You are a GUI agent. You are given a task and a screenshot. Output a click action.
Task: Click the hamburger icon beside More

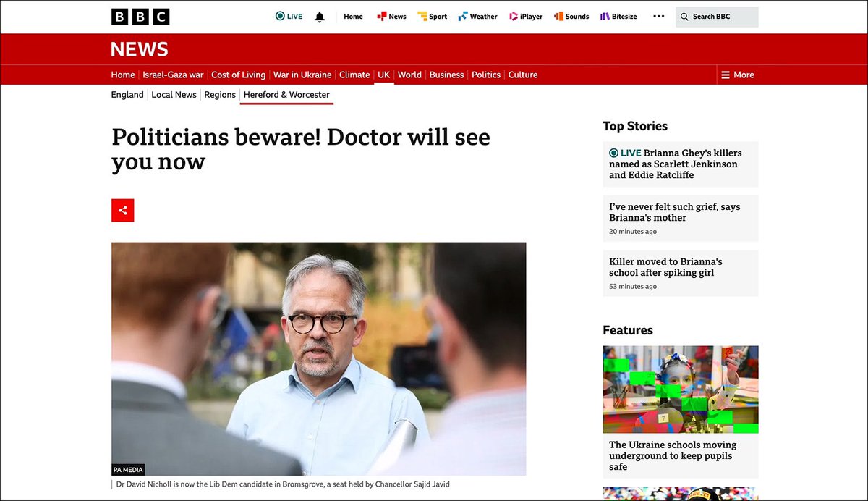pos(726,75)
